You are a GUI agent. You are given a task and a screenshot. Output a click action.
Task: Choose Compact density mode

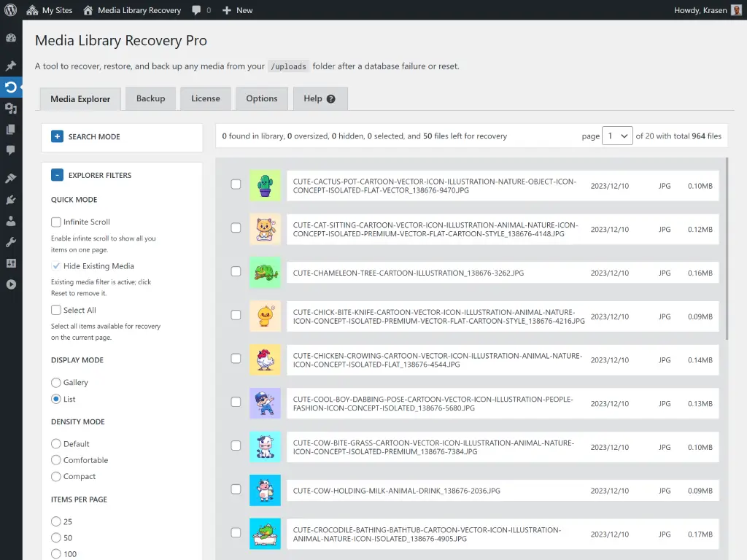pyautogui.click(x=56, y=476)
